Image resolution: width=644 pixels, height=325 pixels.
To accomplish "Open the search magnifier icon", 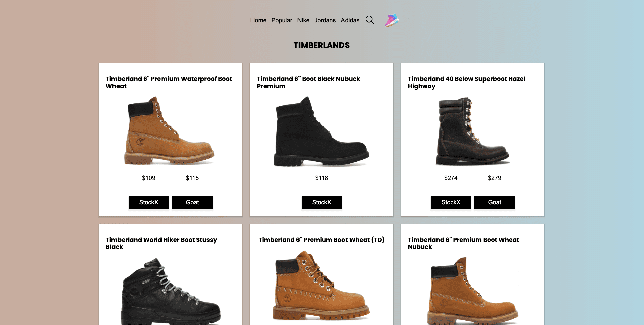I will (x=369, y=20).
